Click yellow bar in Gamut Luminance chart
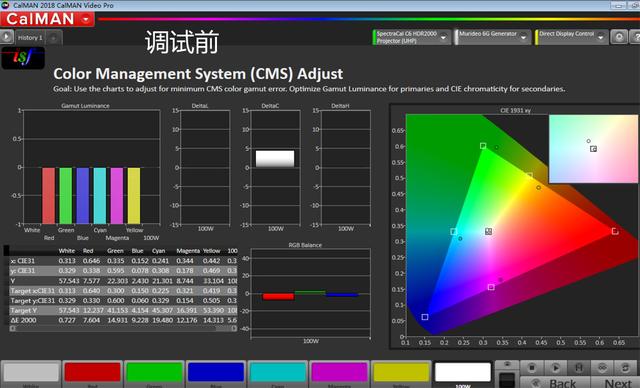This screenshot has height=388, width=640. 134,196
